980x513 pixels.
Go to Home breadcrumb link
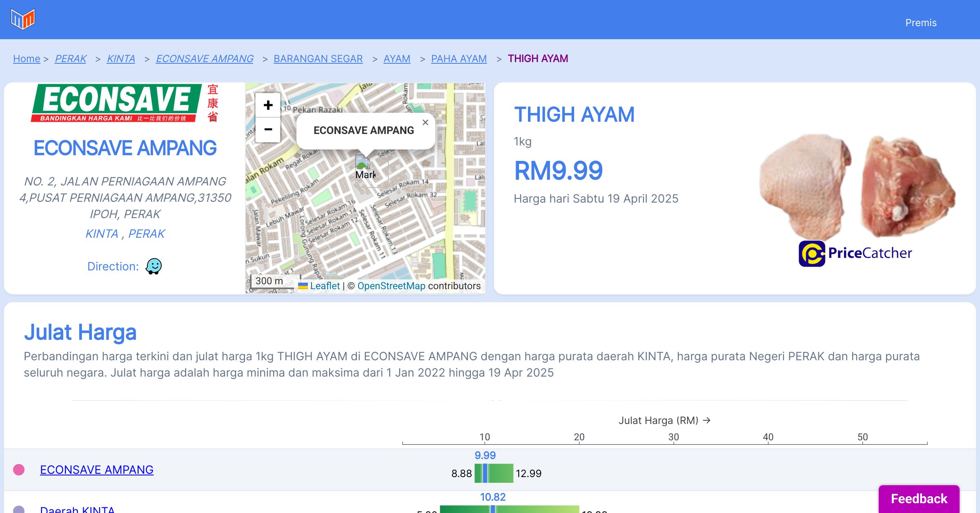(27, 59)
